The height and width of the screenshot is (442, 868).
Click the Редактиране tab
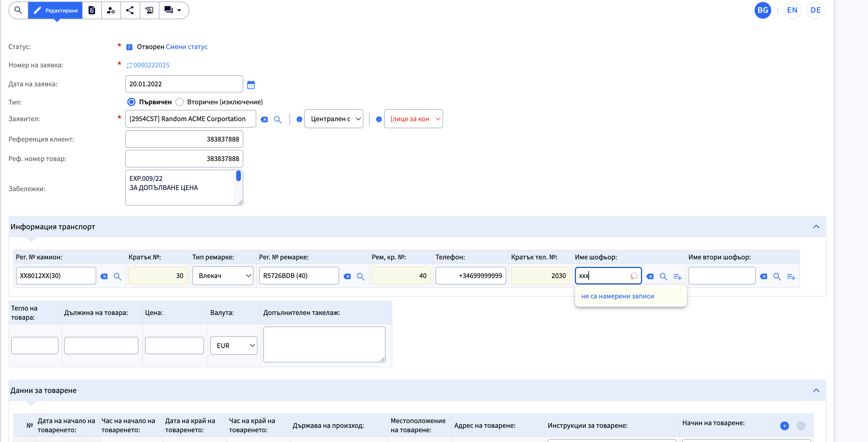55,10
